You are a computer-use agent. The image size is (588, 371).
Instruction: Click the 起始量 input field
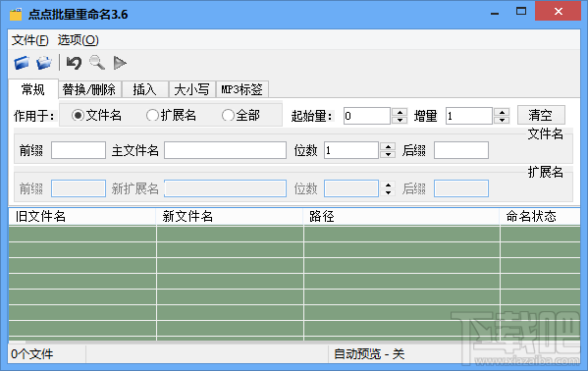click(367, 116)
